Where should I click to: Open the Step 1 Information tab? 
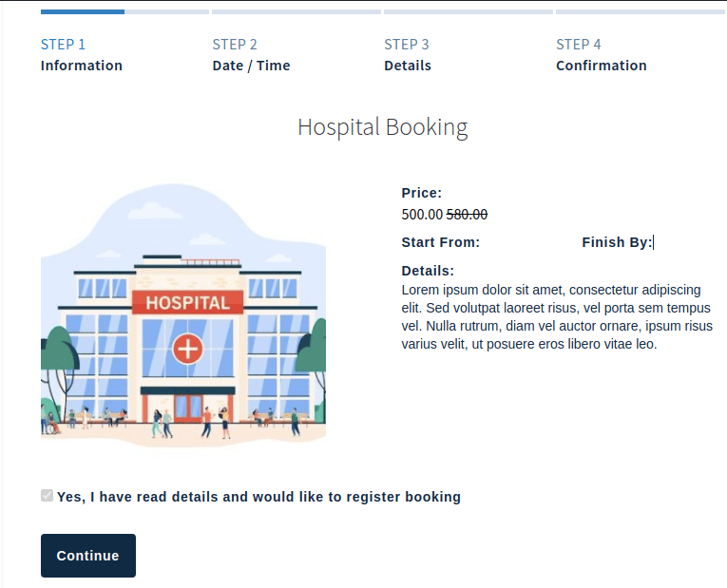click(81, 55)
